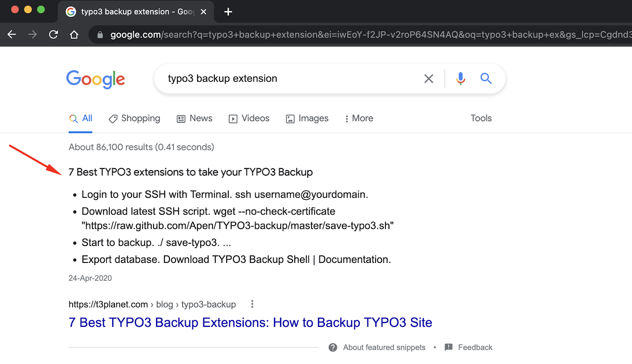Click inside the search input field

click(276, 79)
